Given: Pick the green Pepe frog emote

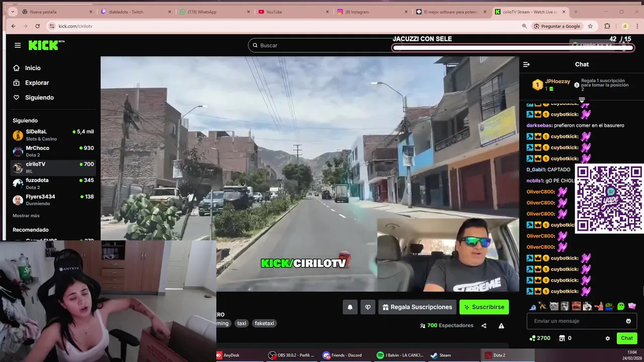Looking at the screenshot, I should (609, 306).
